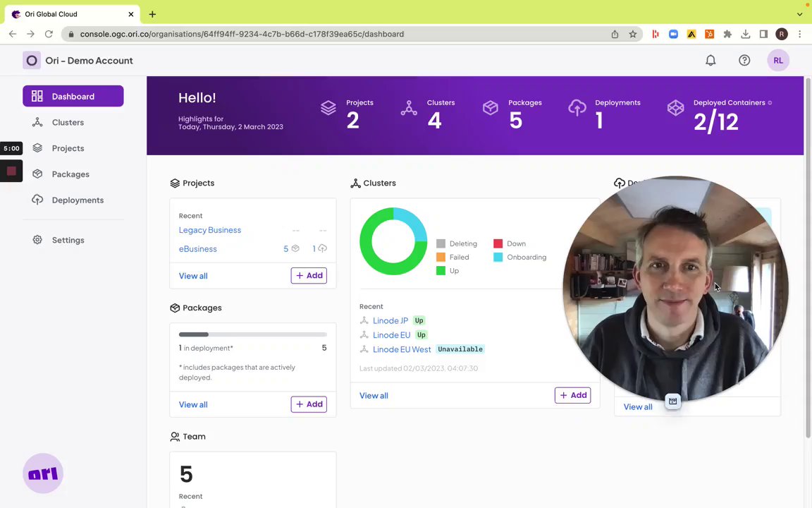Go to Projects in sidebar
This screenshot has width=812, height=508.
click(x=68, y=148)
